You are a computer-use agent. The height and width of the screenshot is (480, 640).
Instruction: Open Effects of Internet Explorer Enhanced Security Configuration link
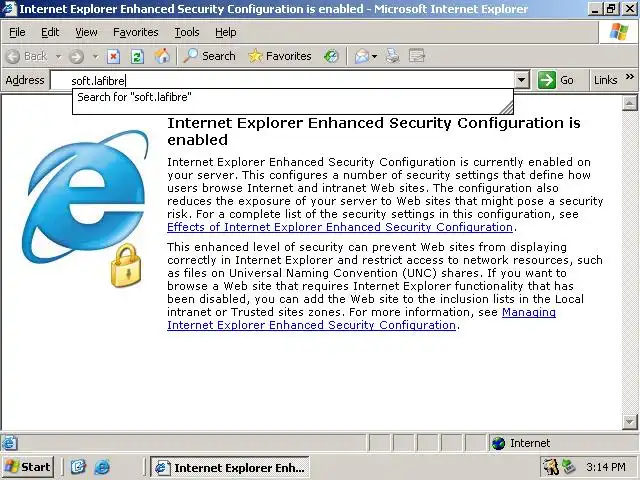tap(340, 227)
